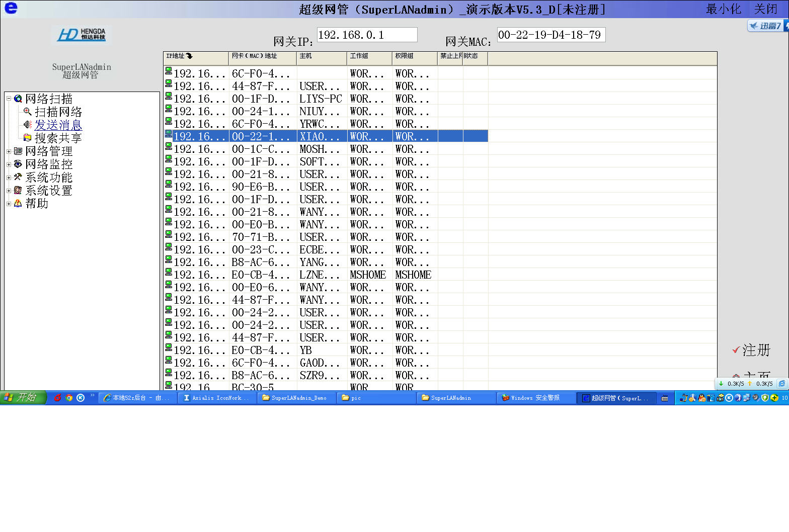Open Chrome from the quick launch bar
789x532 pixels.
click(69, 398)
